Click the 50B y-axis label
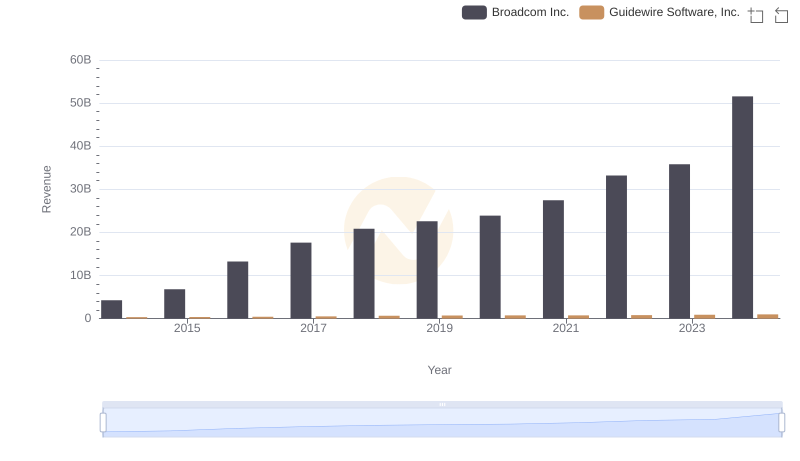The width and height of the screenshot is (800, 461). pyautogui.click(x=81, y=103)
